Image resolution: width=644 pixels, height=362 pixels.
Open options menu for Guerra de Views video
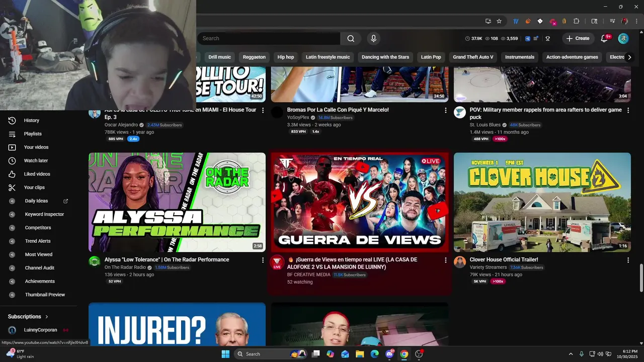(x=445, y=260)
